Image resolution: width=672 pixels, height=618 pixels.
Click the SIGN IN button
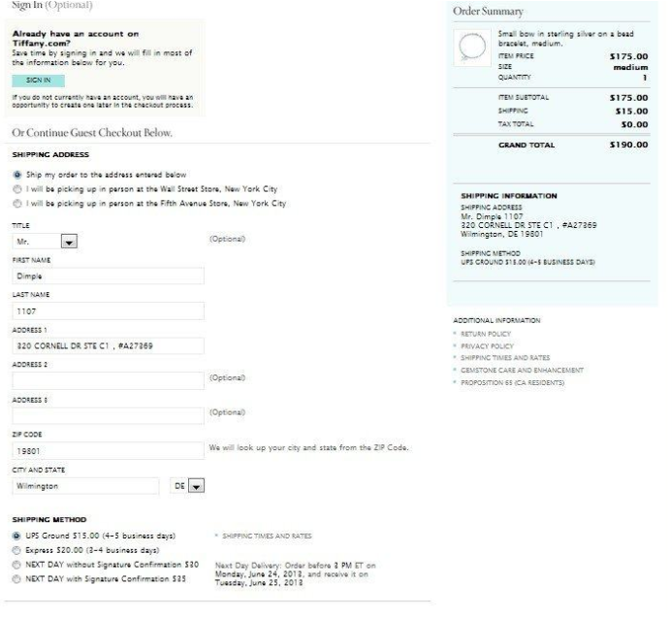[39, 81]
